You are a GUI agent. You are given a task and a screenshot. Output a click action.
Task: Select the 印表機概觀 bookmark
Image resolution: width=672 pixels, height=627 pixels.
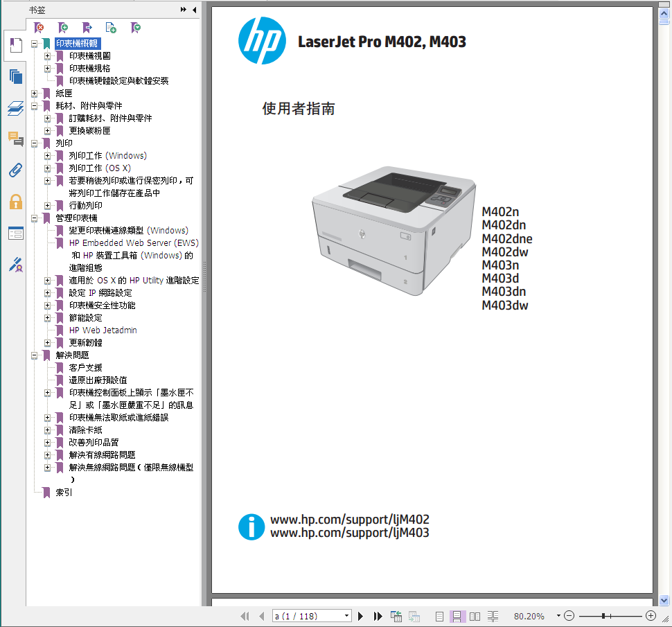pyautogui.click(x=78, y=43)
